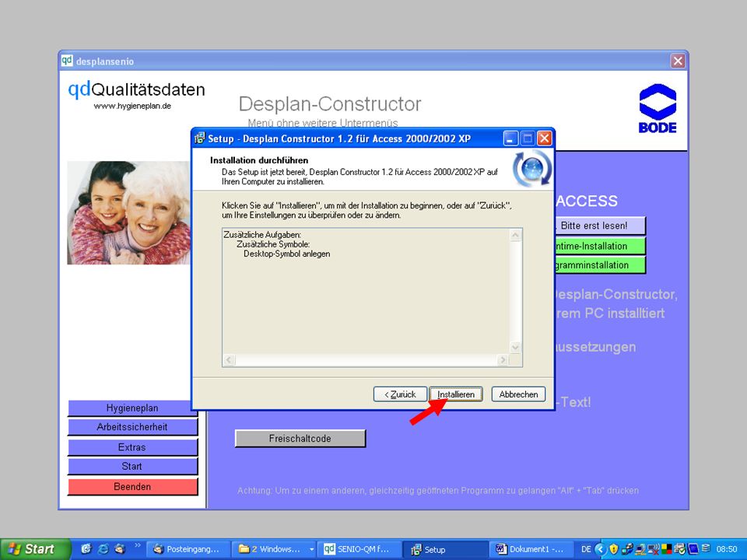Select the Start menu entry in desplansenio
The image size is (747, 560).
coord(132,466)
